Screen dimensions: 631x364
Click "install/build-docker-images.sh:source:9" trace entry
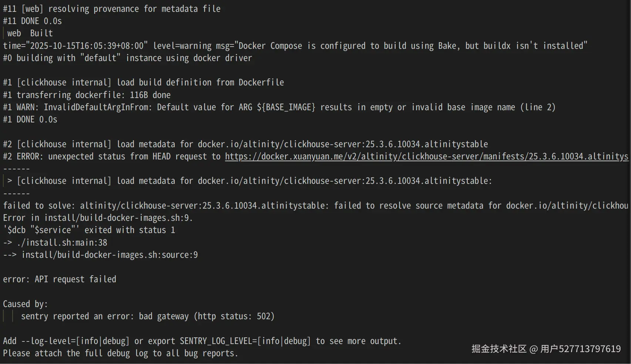110,255
